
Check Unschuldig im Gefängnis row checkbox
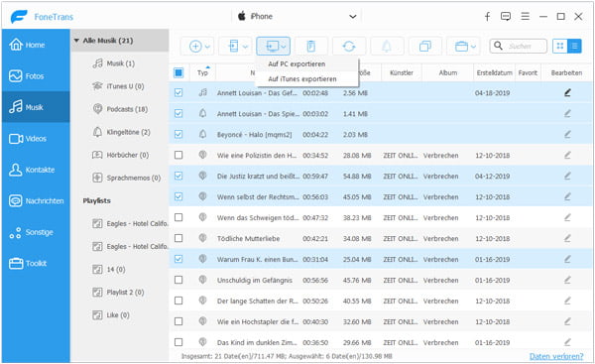click(x=178, y=280)
